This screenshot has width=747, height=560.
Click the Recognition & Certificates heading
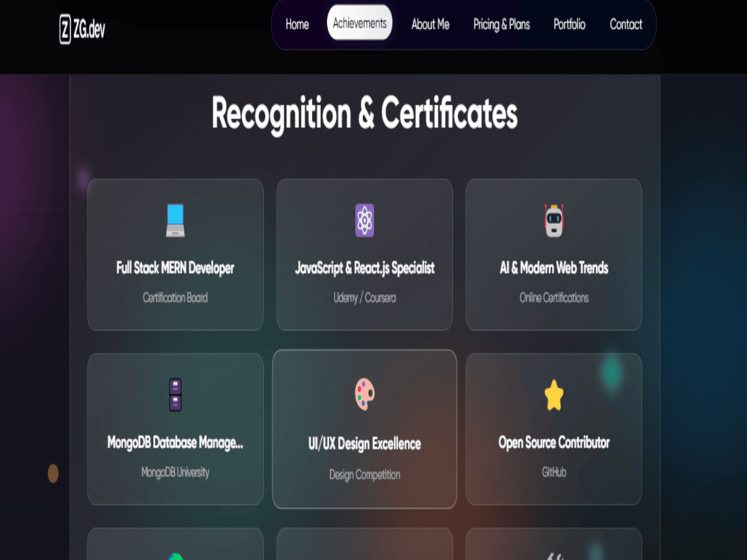(365, 113)
